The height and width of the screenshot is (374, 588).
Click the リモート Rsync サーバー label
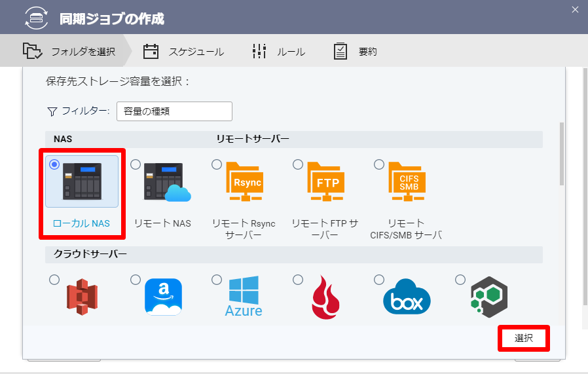244,229
